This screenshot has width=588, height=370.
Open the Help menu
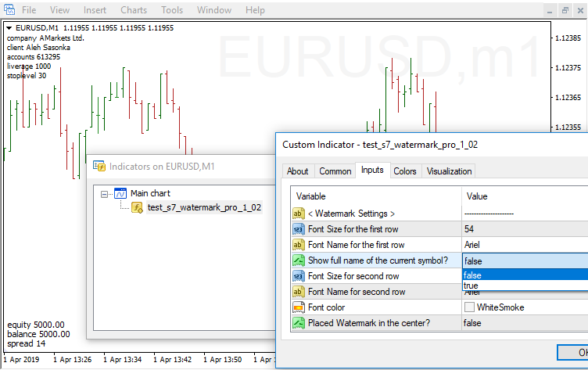pyautogui.click(x=255, y=10)
